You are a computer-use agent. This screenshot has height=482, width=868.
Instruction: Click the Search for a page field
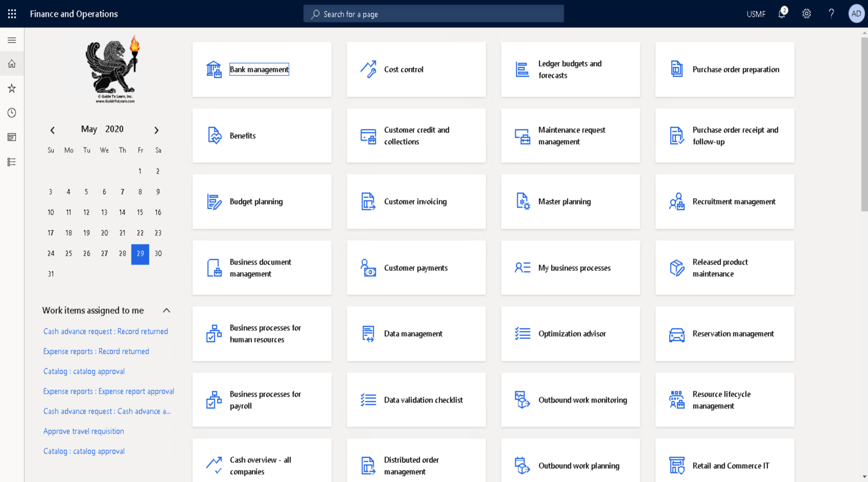click(x=433, y=14)
